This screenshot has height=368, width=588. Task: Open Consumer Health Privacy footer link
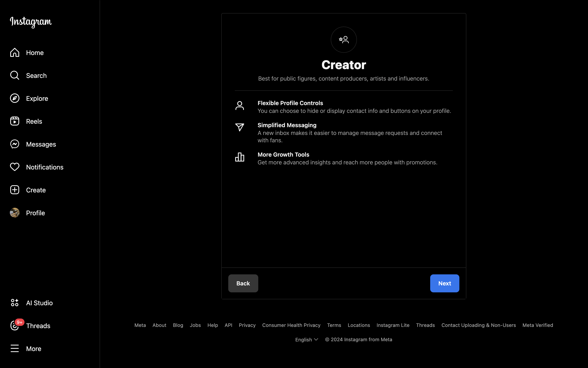[291, 325]
